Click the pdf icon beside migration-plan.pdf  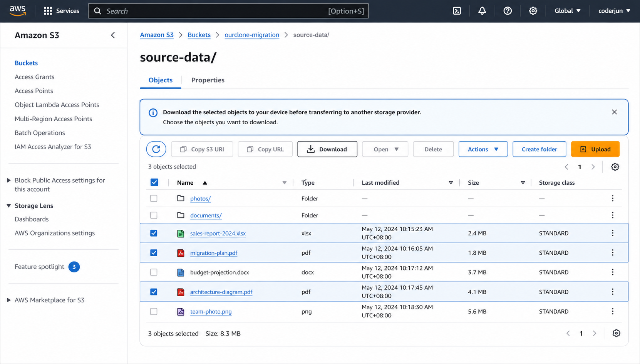181,253
